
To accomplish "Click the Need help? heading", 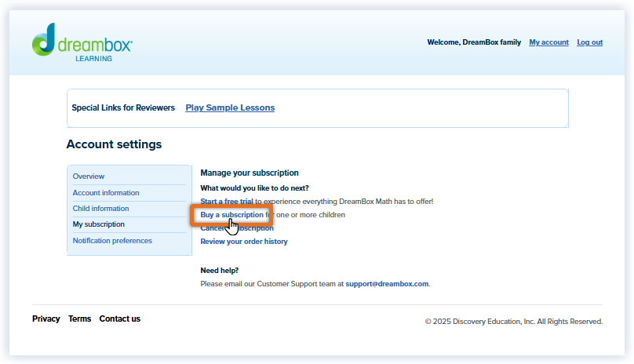I will point(220,271).
